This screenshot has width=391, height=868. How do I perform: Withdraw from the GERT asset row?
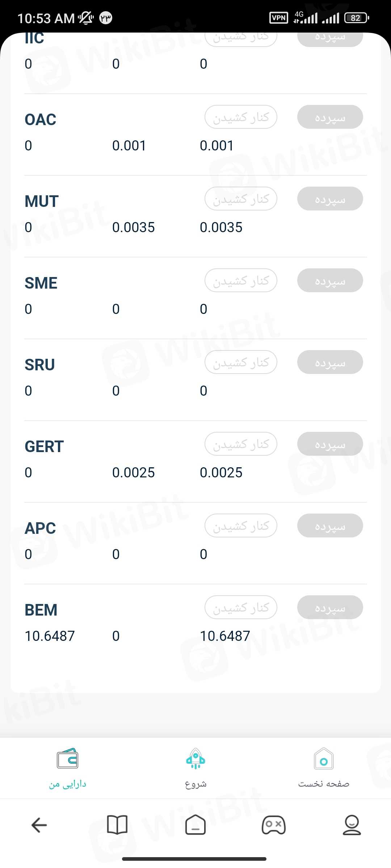pyautogui.click(x=241, y=444)
